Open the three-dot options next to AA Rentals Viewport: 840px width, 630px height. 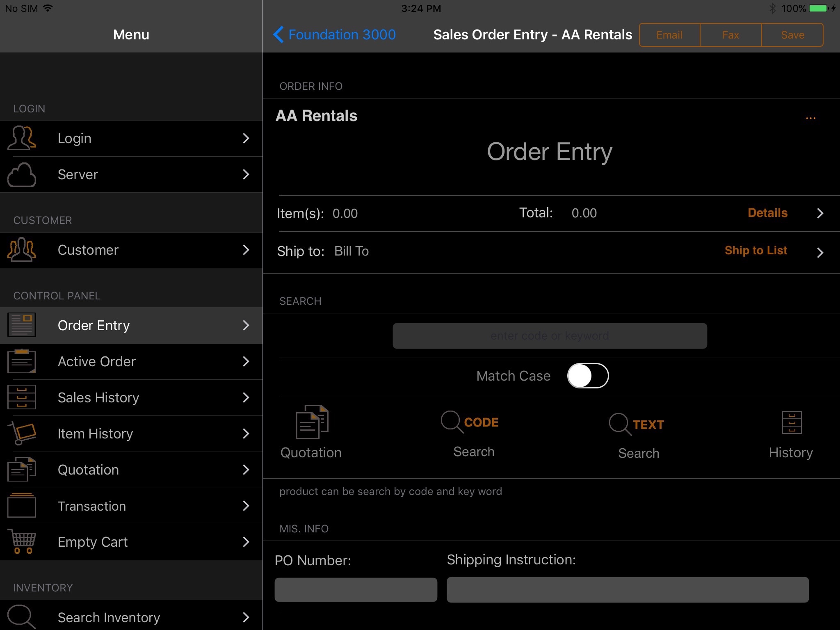point(810,118)
